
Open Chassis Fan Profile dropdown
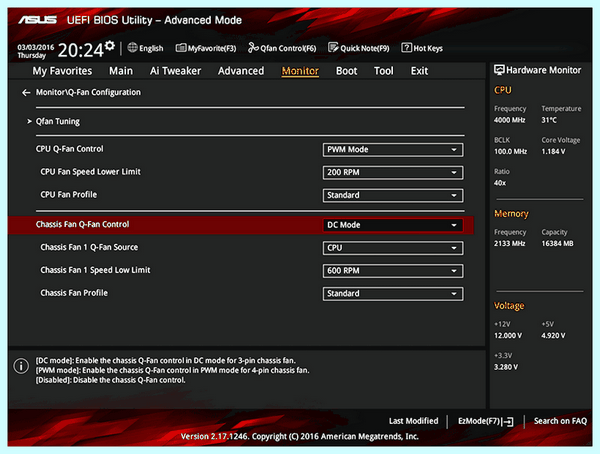click(x=393, y=294)
